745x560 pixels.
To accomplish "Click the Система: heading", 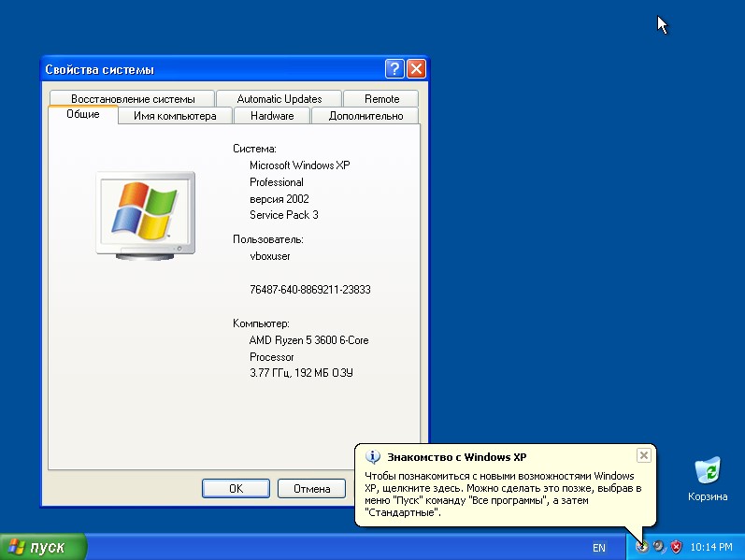I will pyautogui.click(x=254, y=149).
